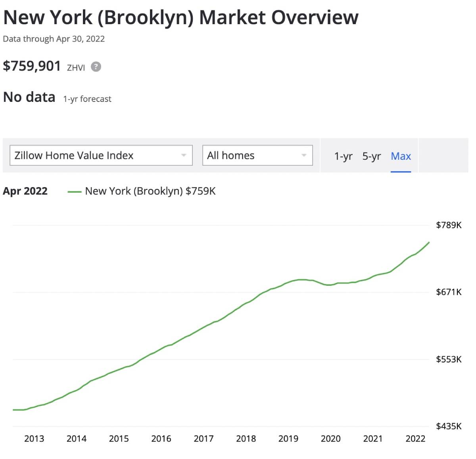
Task: Choose the Max time range tab
Action: tap(401, 156)
